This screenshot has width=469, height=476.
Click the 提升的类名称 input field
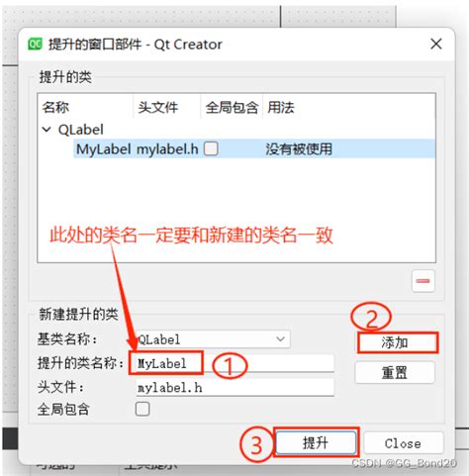[234, 363]
